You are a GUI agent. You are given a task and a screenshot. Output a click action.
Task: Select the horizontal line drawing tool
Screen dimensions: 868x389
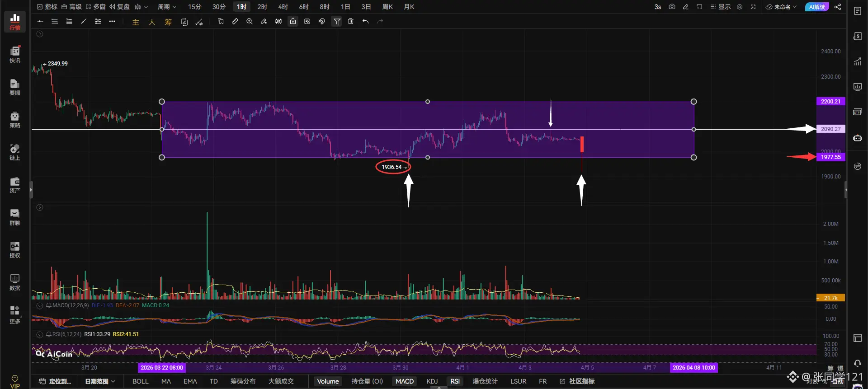[x=40, y=21]
